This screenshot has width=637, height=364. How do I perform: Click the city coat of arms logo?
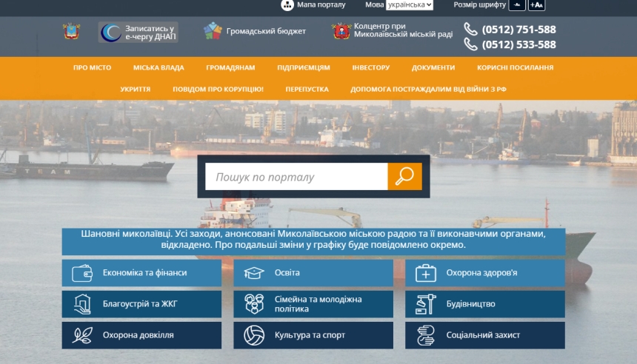[71, 32]
